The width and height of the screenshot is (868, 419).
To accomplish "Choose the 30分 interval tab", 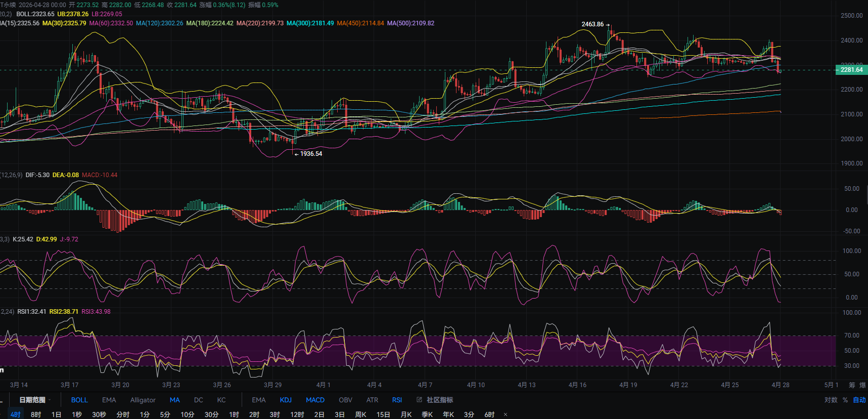I will point(211,414).
